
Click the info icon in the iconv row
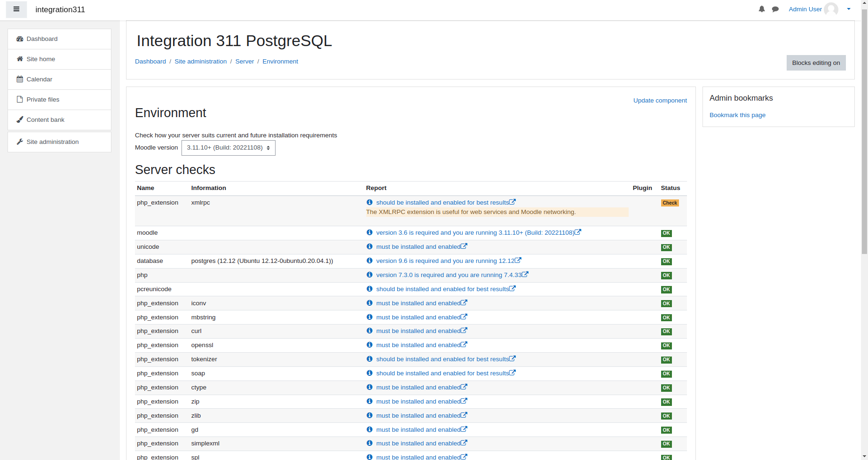(x=370, y=303)
